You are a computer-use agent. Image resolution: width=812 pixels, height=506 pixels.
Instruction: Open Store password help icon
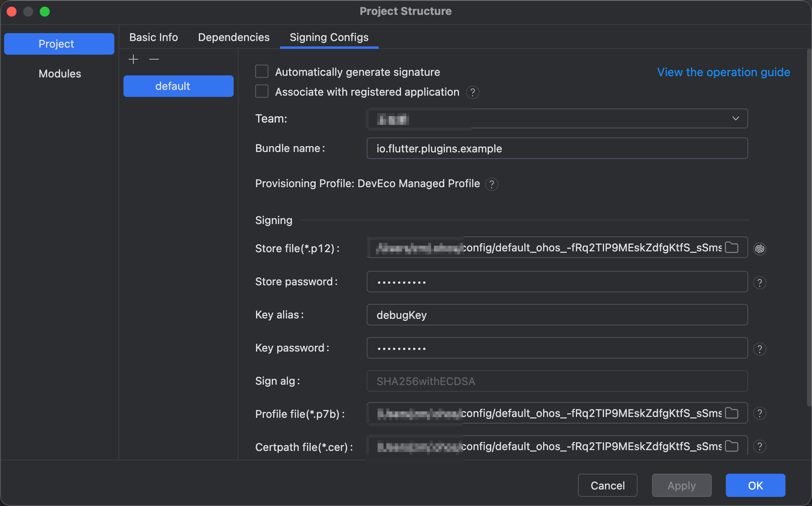click(x=760, y=283)
